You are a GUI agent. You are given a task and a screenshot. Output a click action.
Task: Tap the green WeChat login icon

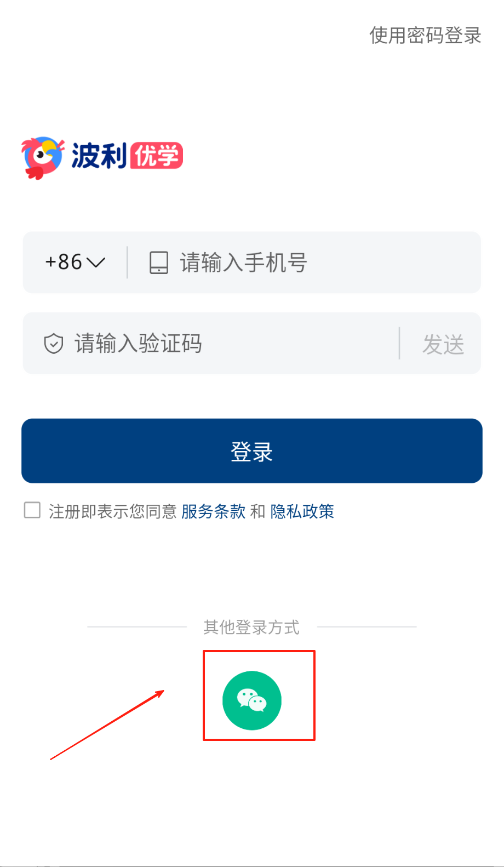(x=252, y=700)
